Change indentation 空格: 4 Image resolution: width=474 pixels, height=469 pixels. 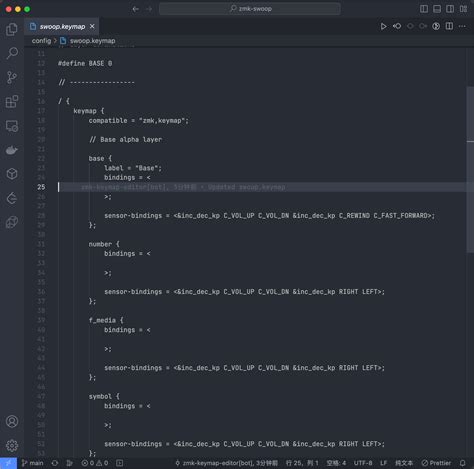coord(336,463)
